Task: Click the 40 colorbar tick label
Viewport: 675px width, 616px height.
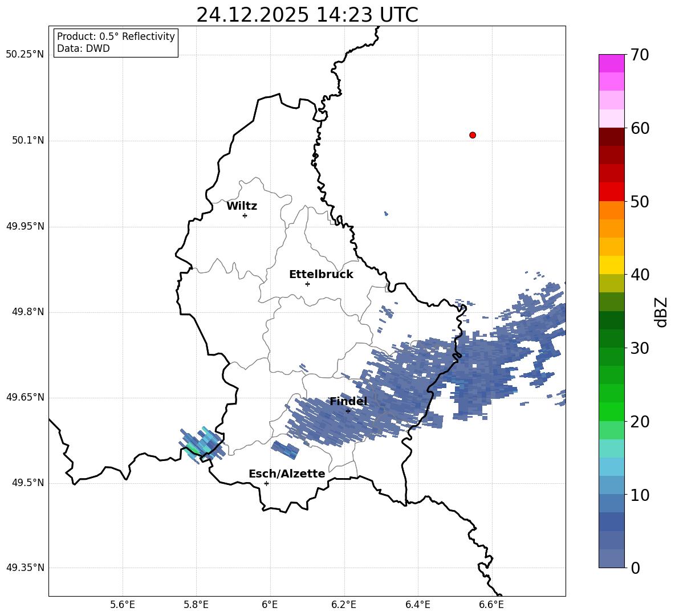Action: pyautogui.click(x=640, y=275)
